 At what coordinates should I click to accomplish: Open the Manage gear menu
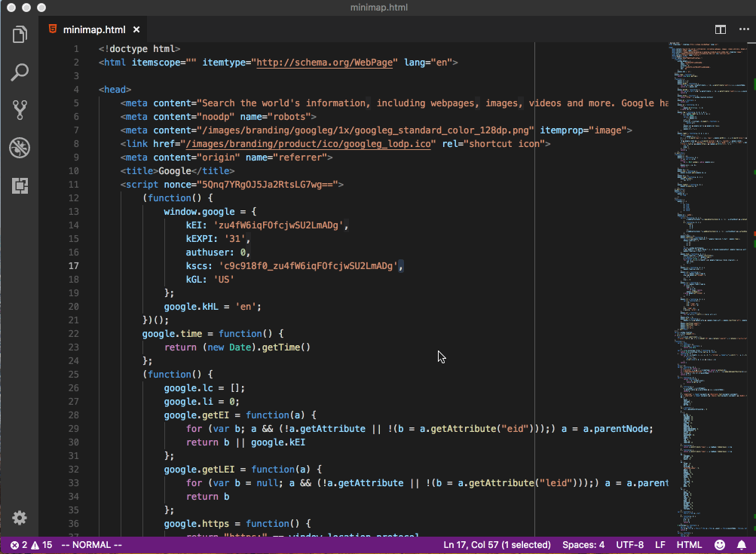tap(20, 518)
